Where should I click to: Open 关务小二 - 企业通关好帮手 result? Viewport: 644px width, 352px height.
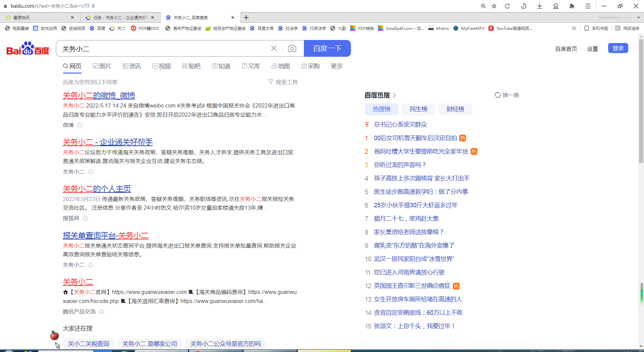click(108, 142)
